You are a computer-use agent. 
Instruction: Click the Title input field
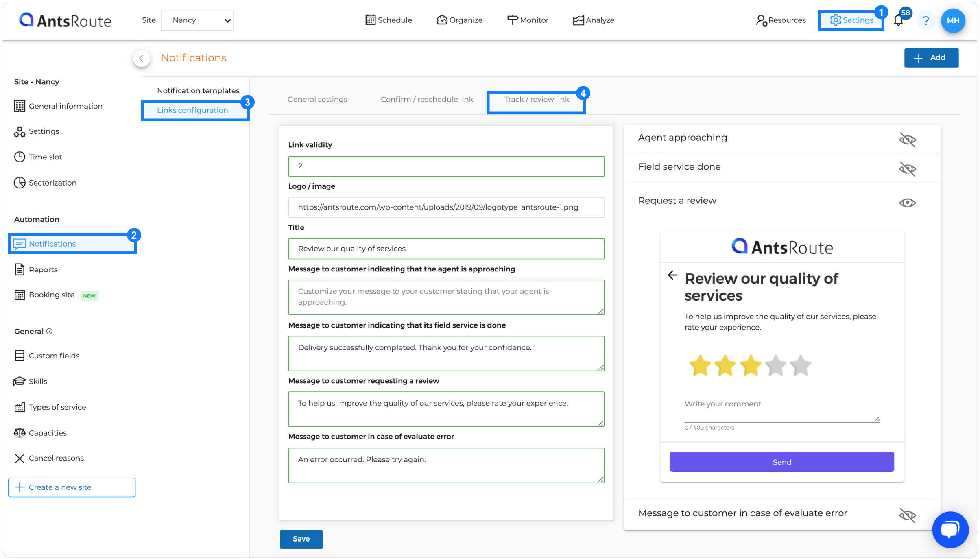(x=446, y=249)
